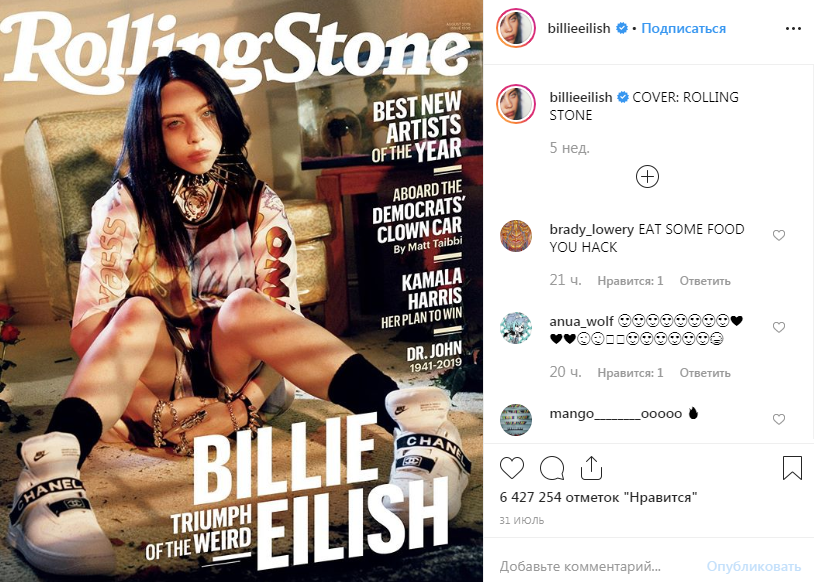814x582 pixels.
Task: Like mango_______ooooo's comment
Action: 779,419
